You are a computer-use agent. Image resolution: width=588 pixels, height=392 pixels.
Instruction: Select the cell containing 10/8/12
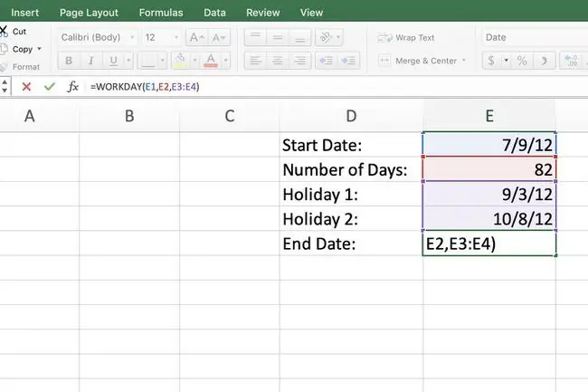point(489,219)
